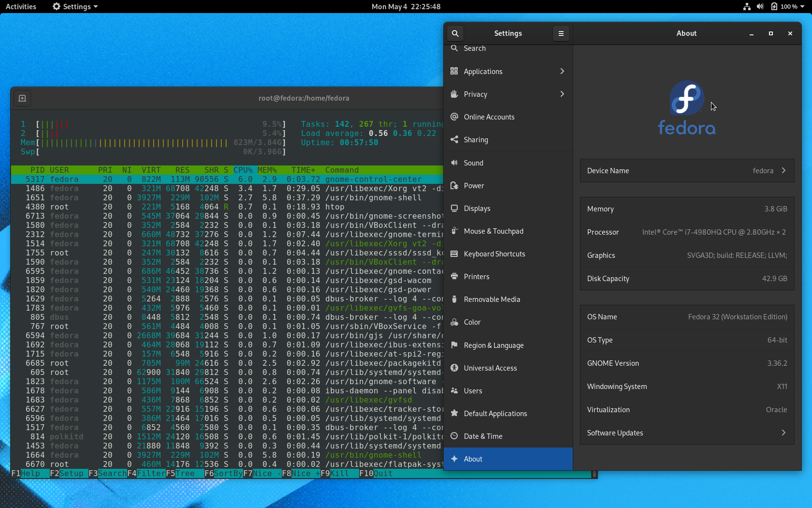The height and width of the screenshot is (508, 812).
Task: Click the Removable Media icon
Action: [454, 299]
